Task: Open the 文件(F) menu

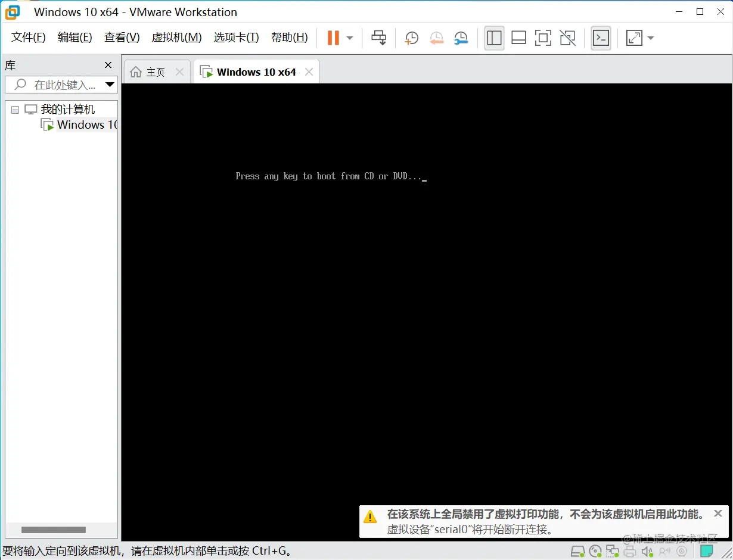Action: [x=29, y=38]
